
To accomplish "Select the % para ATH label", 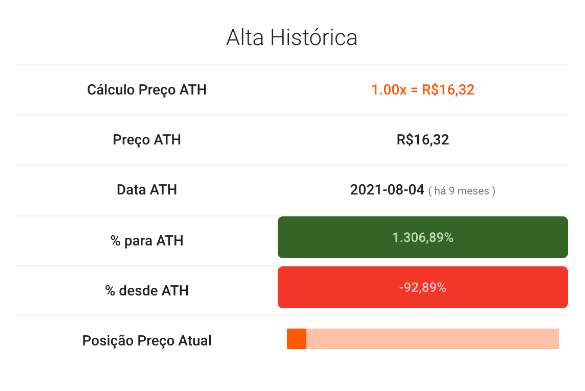I will (147, 241).
